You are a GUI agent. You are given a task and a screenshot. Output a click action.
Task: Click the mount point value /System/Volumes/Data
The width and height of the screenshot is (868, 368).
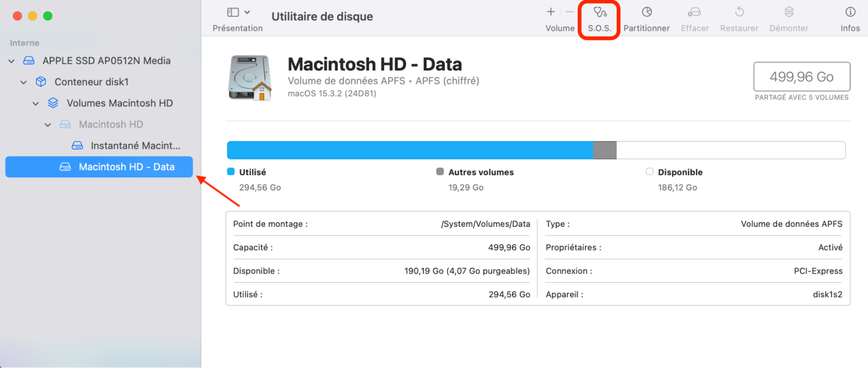[485, 224]
